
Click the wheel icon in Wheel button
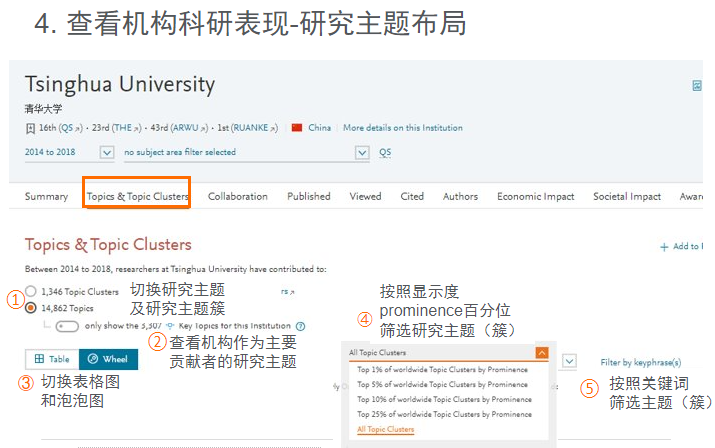click(93, 359)
